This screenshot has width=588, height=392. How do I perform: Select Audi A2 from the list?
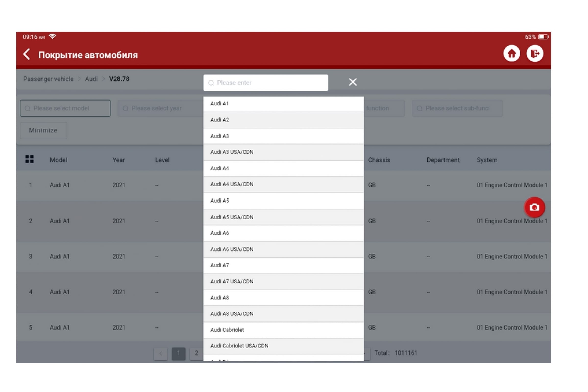coord(283,120)
